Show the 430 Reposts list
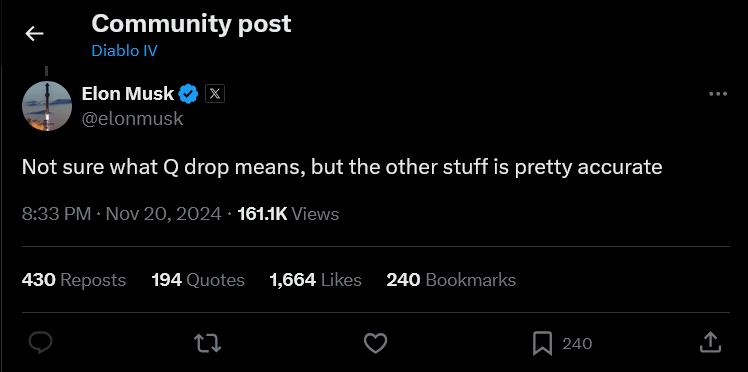 (74, 280)
